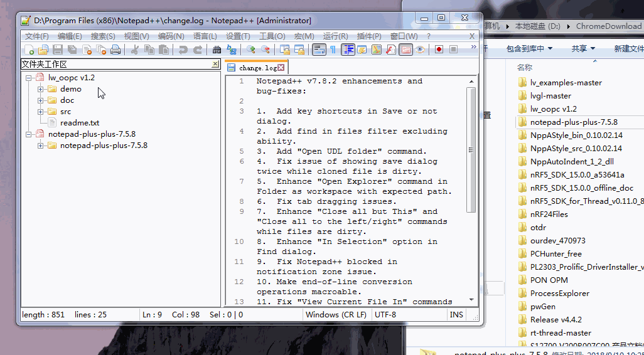Expand the src folder in the tree

(40, 112)
